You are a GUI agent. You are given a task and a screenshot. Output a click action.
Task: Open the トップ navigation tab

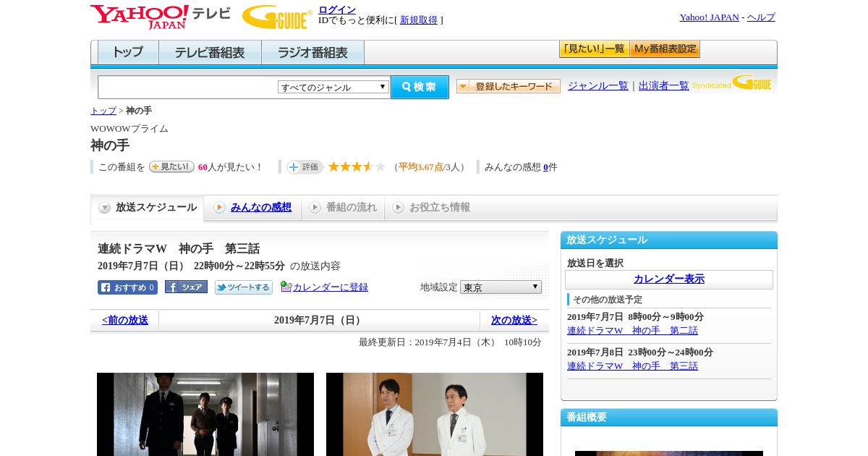click(x=128, y=53)
